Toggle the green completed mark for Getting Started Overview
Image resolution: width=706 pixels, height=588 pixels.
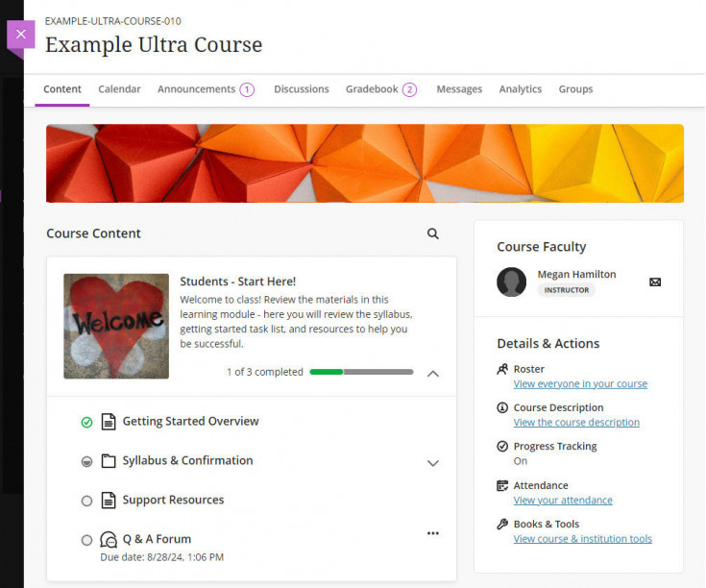(86, 423)
